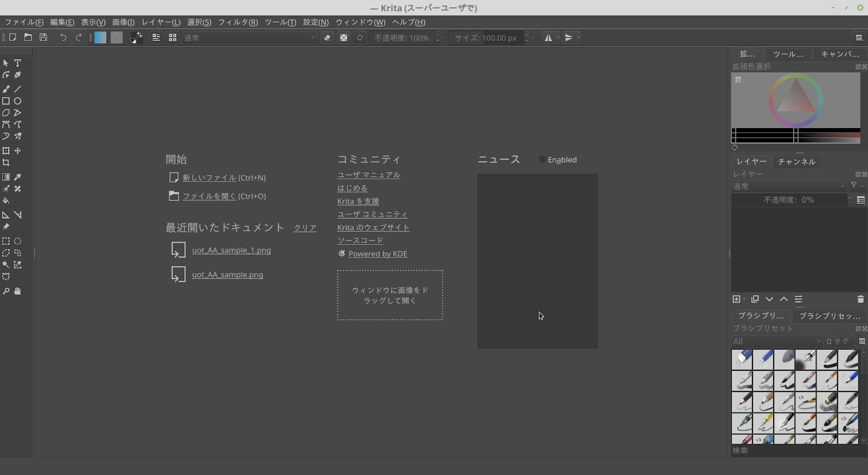Open the layer blending mode dropdown

pos(789,186)
